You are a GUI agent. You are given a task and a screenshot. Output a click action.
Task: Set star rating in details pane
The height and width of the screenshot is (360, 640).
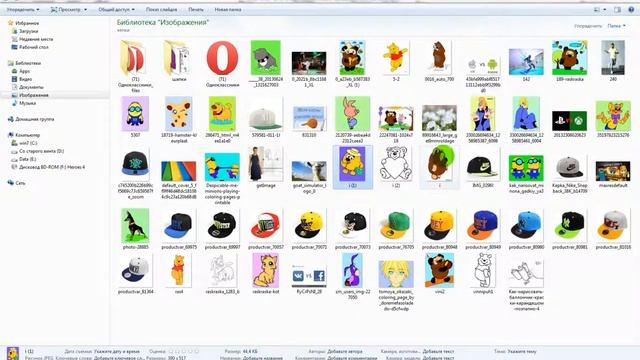[x=184, y=351]
